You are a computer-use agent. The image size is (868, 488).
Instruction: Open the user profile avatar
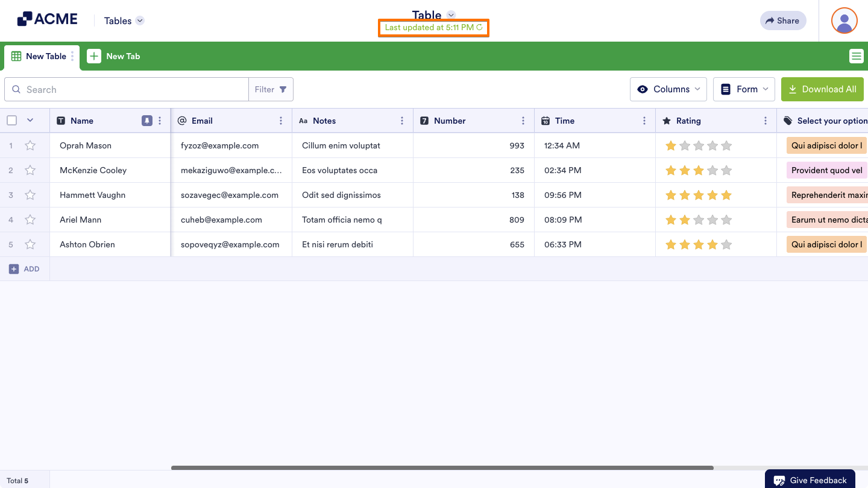(844, 21)
